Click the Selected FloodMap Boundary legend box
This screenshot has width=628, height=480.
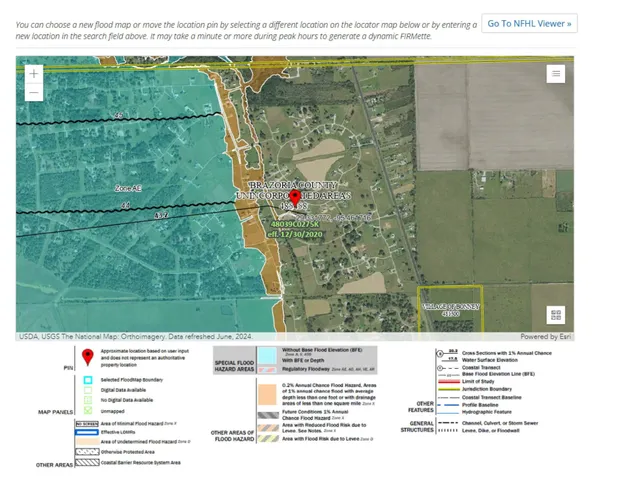click(x=88, y=380)
